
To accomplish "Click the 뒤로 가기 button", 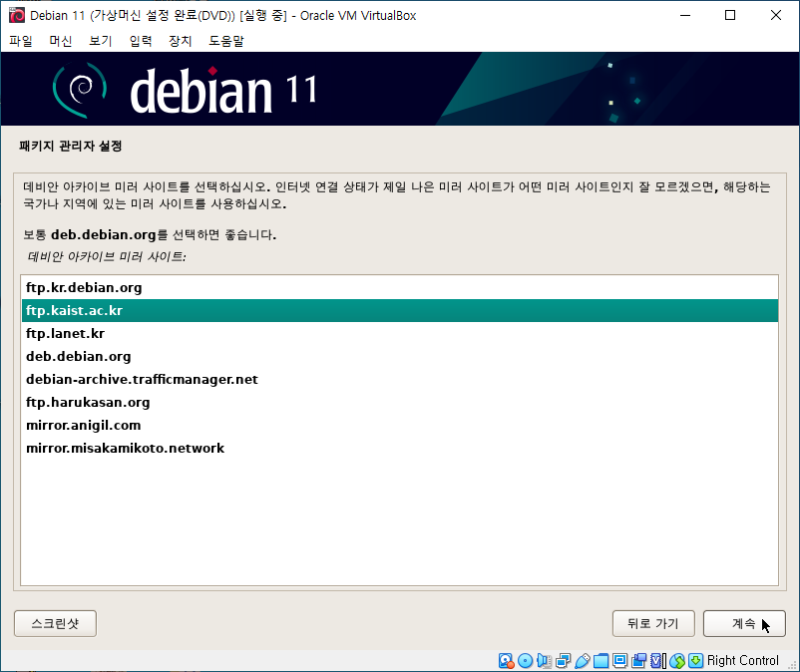I will (x=653, y=623).
